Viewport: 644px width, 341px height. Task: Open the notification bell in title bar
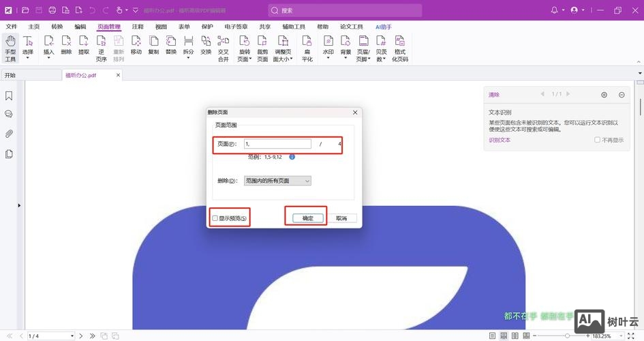pos(555,10)
